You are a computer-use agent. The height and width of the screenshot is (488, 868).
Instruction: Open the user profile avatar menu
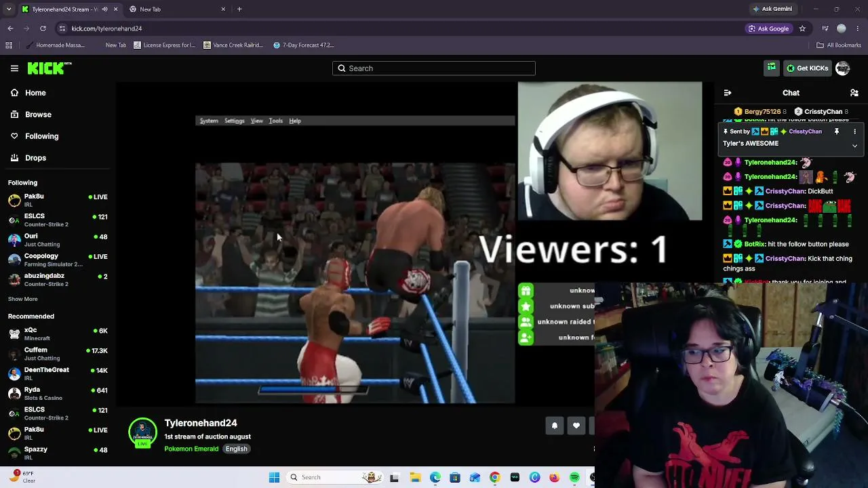click(x=843, y=68)
